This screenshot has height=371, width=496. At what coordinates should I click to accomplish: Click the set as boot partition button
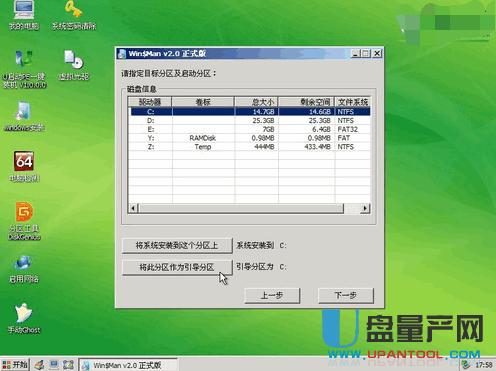click(x=177, y=267)
